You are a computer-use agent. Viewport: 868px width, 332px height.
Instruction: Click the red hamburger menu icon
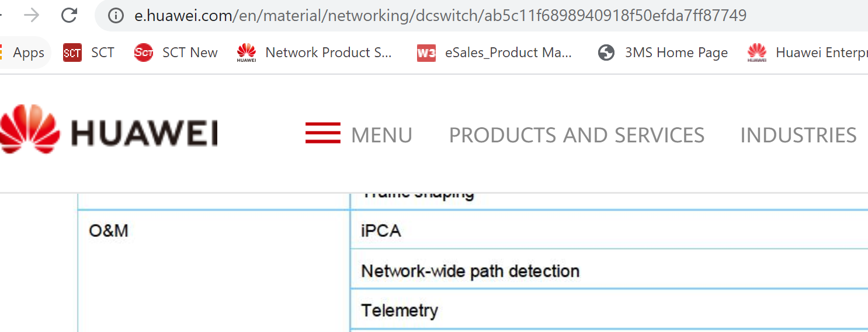[322, 133]
